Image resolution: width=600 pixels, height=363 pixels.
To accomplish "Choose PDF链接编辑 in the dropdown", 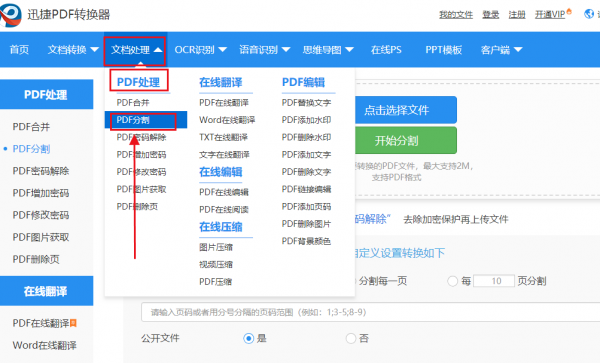I will click(307, 189).
